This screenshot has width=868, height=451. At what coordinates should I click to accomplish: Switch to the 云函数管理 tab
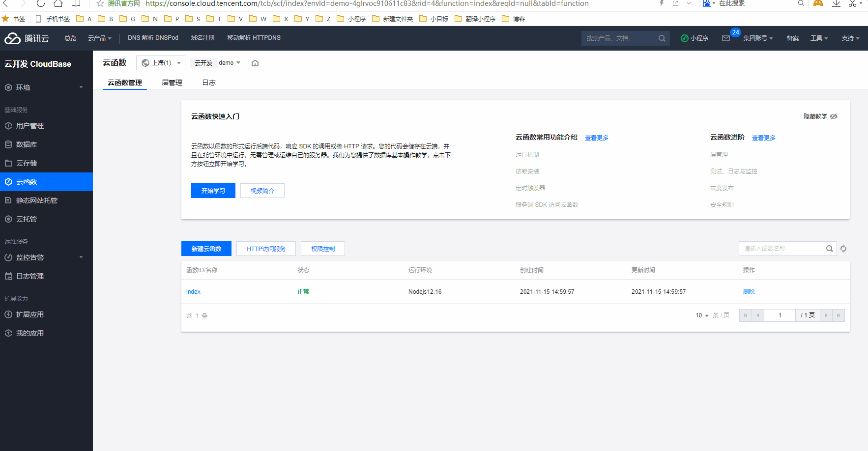(125, 83)
